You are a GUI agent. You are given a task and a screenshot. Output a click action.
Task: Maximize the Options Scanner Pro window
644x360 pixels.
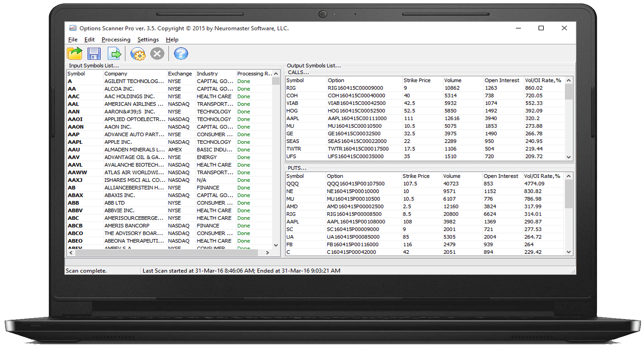pos(541,28)
